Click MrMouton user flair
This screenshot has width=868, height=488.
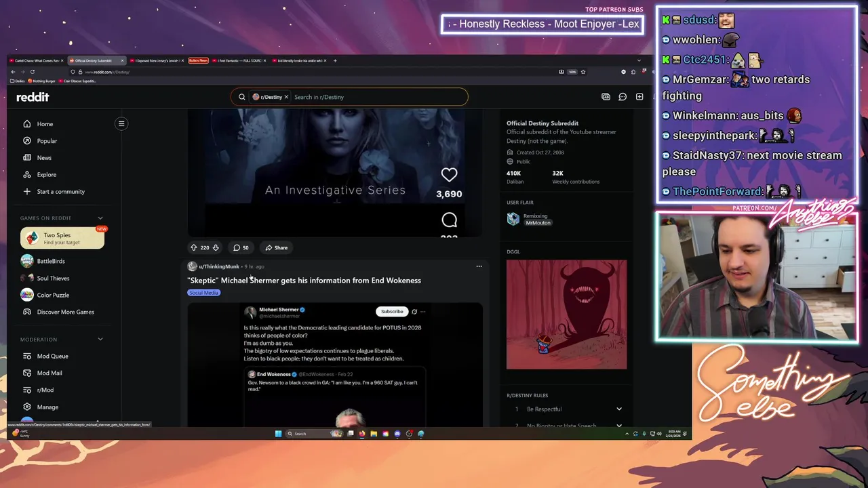click(538, 223)
